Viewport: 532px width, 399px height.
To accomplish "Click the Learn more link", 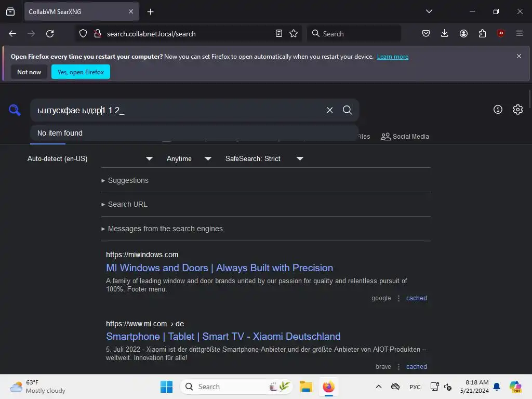I will (x=393, y=57).
